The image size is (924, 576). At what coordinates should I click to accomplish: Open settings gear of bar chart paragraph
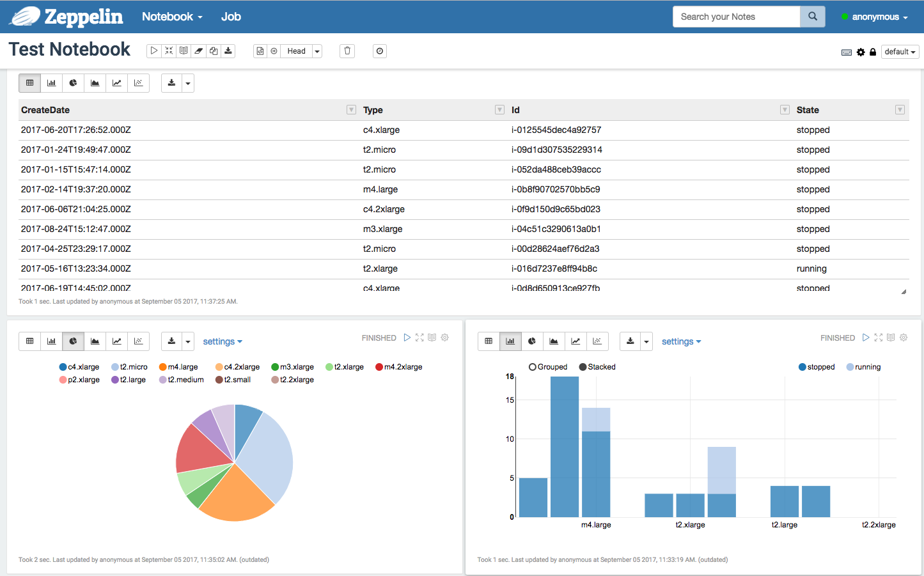[x=904, y=338]
